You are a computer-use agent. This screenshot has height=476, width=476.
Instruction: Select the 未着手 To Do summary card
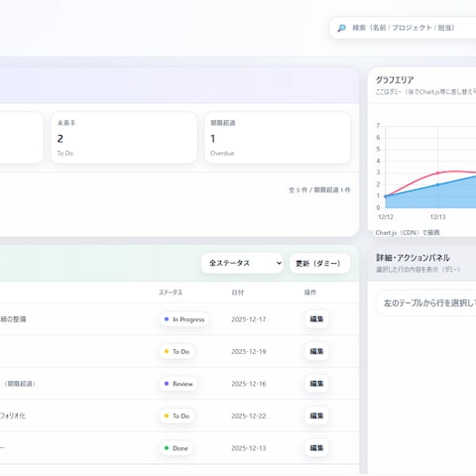[x=124, y=138]
